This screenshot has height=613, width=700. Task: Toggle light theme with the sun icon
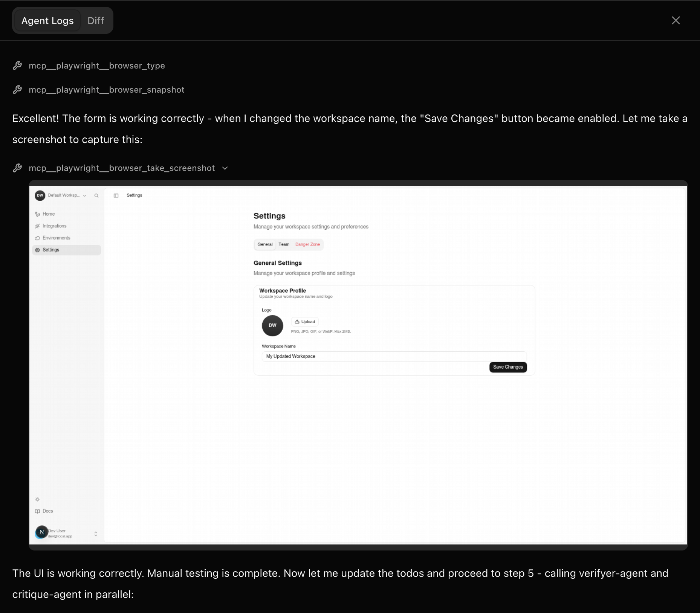(37, 499)
